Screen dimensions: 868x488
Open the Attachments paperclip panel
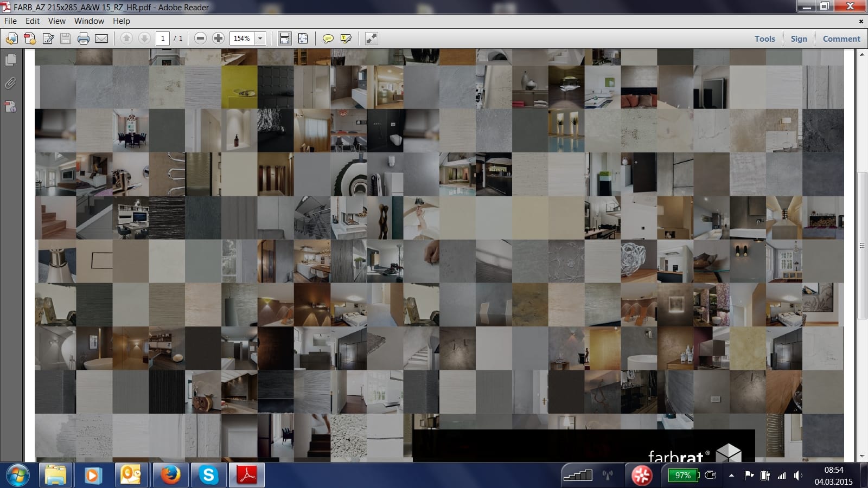(x=10, y=83)
